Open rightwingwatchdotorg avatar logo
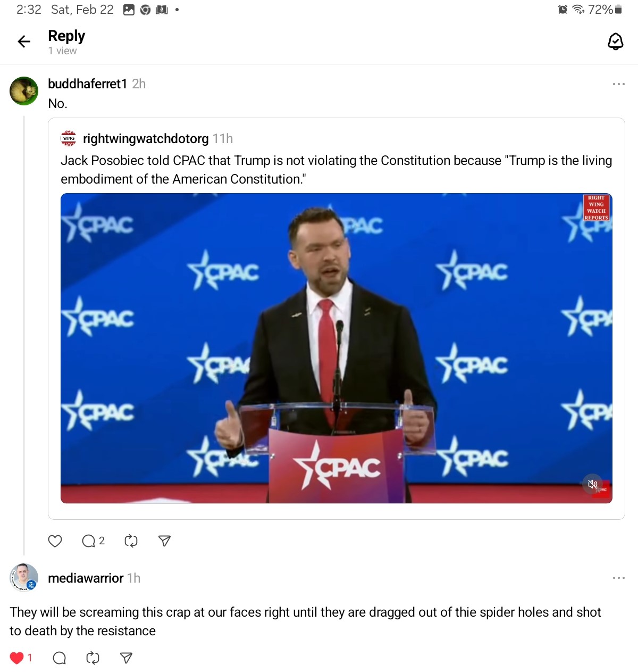638x672 pixels. (x=69, y=139)
